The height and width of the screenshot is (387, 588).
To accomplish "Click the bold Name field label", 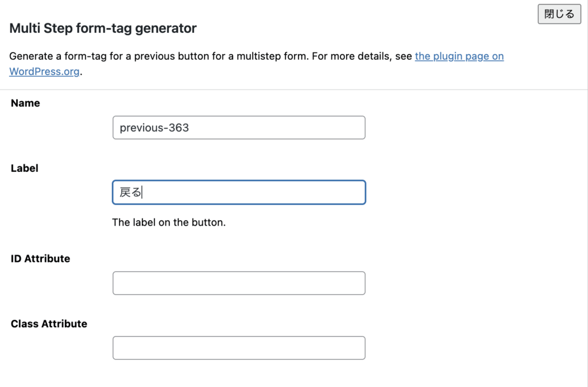I will point(25,103).
